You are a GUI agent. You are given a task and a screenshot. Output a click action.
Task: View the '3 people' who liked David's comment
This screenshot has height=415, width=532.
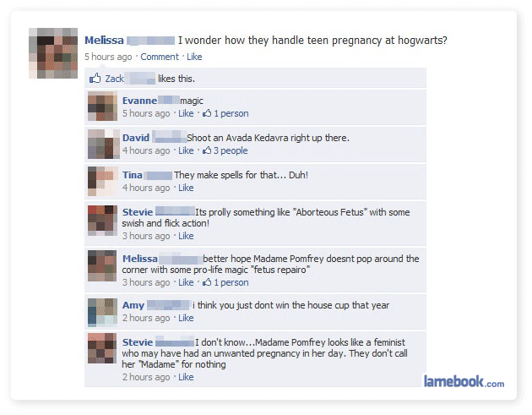[231, 150]
